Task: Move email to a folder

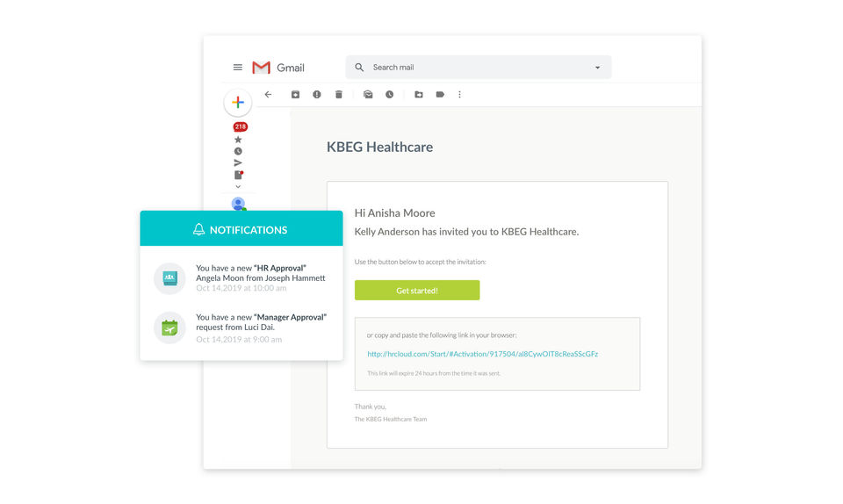Action: coord(418,95)
